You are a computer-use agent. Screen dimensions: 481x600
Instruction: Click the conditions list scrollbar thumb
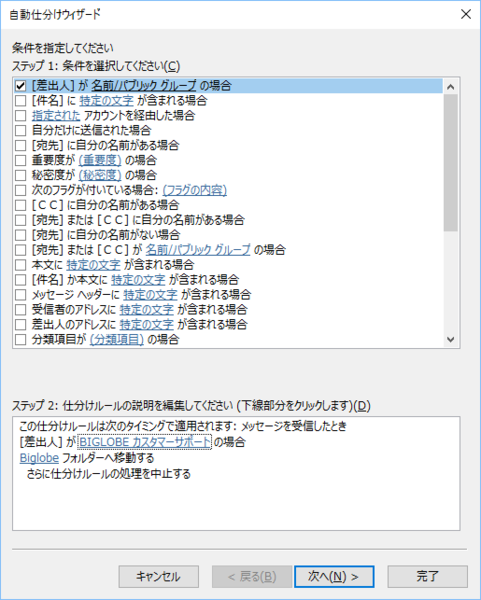pyautogui.click(x=451, y=163)
